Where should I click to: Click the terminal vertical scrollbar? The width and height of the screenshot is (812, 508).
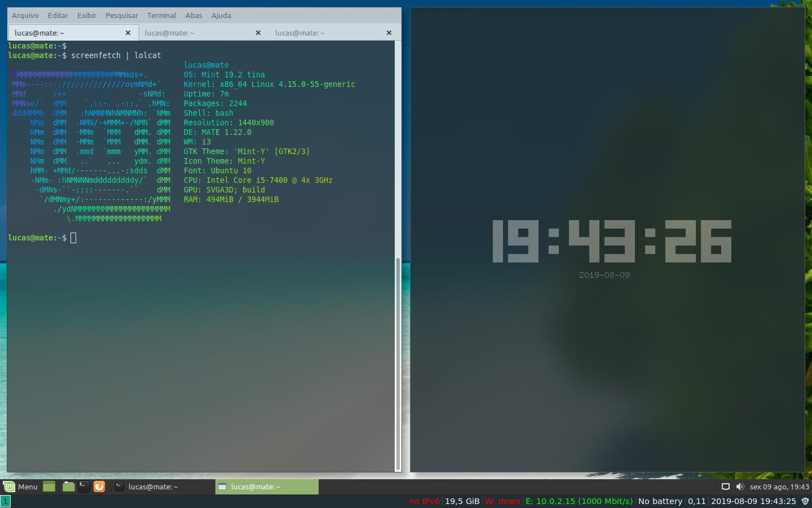click(x=398, y=364)
